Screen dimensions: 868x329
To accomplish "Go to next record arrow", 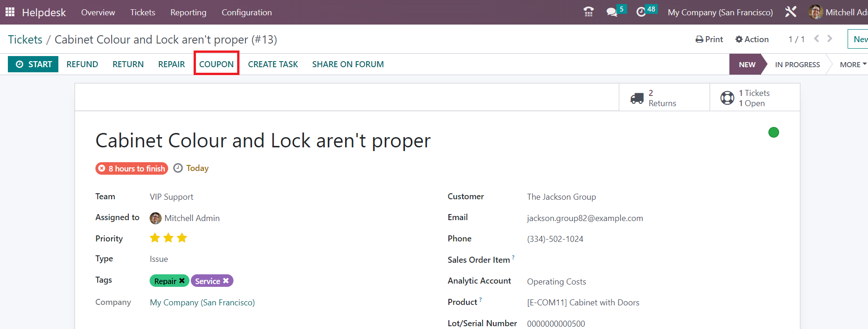I will pyautogui.click(x=830, y=39).
